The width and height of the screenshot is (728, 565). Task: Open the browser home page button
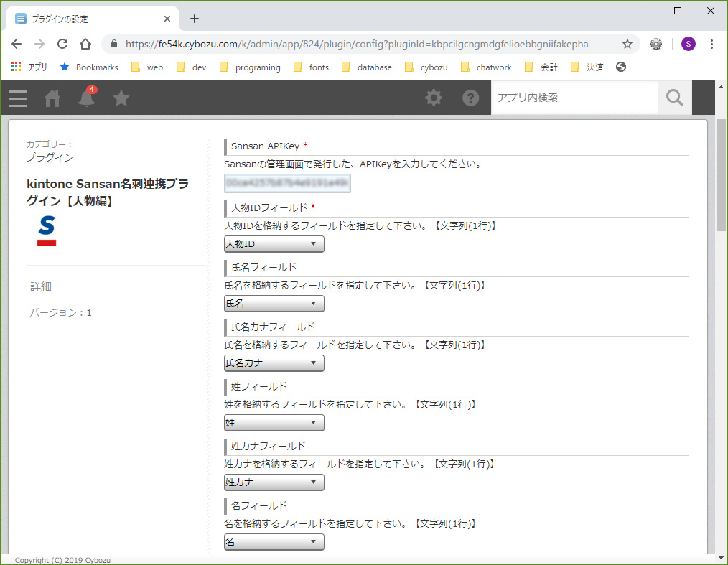pyautogui.click(x=85, y=44)
